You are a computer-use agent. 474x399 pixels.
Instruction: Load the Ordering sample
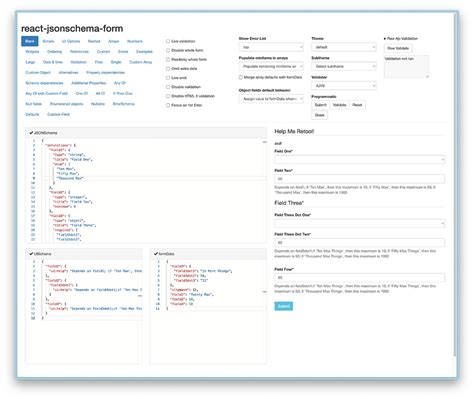coord(54,52)
